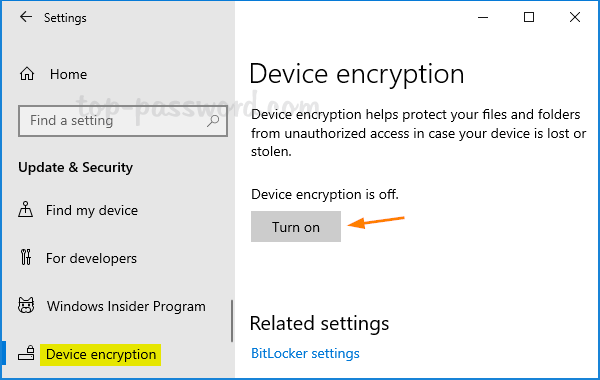Viewport: 600px width, 380px height.
Task: Open BitLocker settings link
Action: (305, 353)
